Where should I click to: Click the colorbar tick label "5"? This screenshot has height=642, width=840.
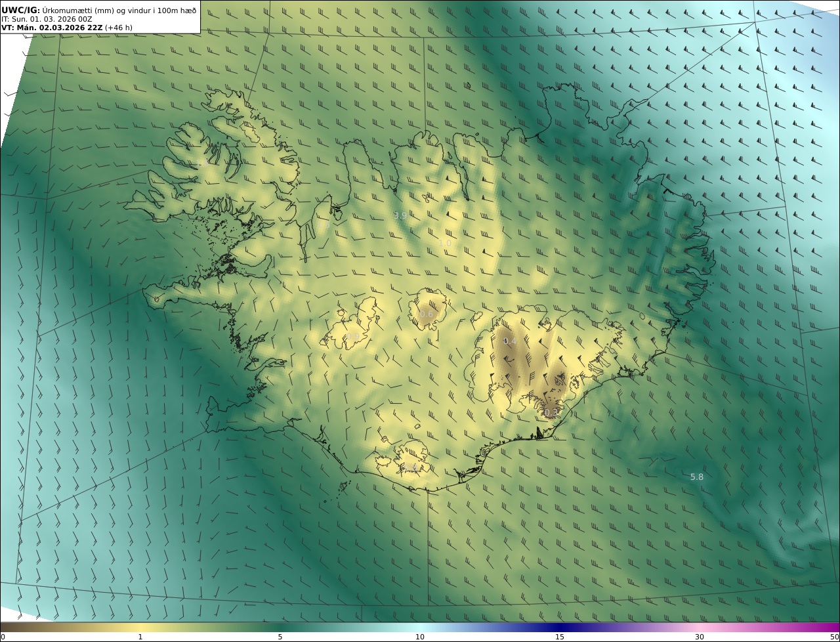[x=280, y=637]
